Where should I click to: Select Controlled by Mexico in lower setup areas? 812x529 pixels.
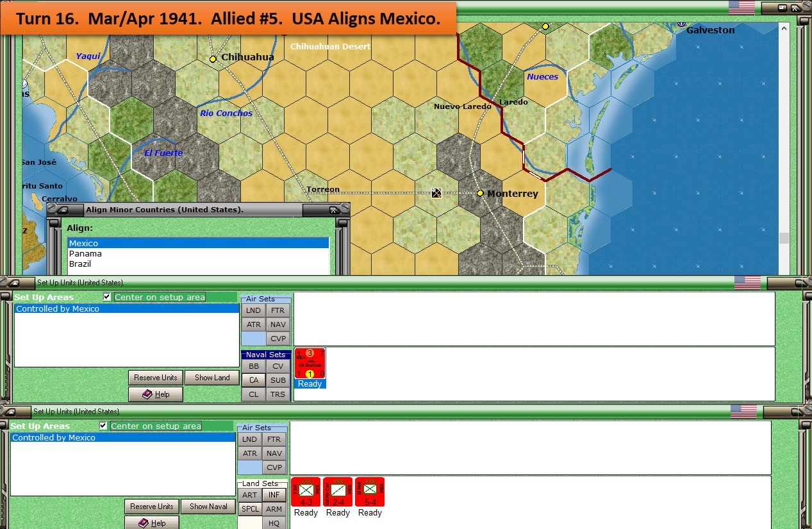(x=123, y=438)
